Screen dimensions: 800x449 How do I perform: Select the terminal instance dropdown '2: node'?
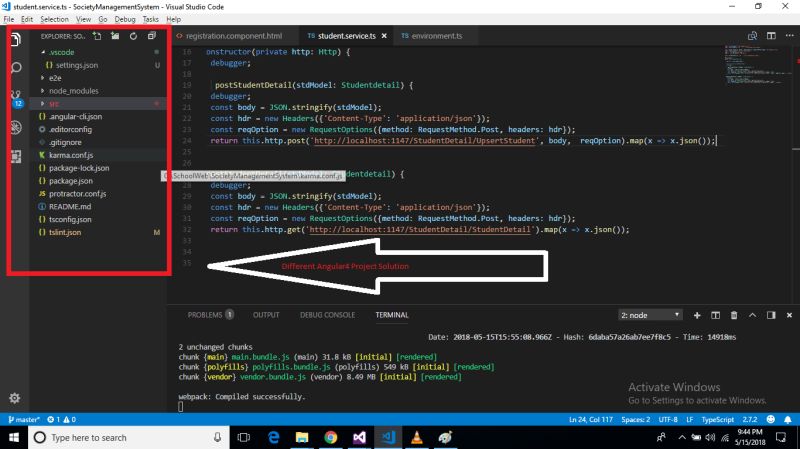(x=650, y=315)
